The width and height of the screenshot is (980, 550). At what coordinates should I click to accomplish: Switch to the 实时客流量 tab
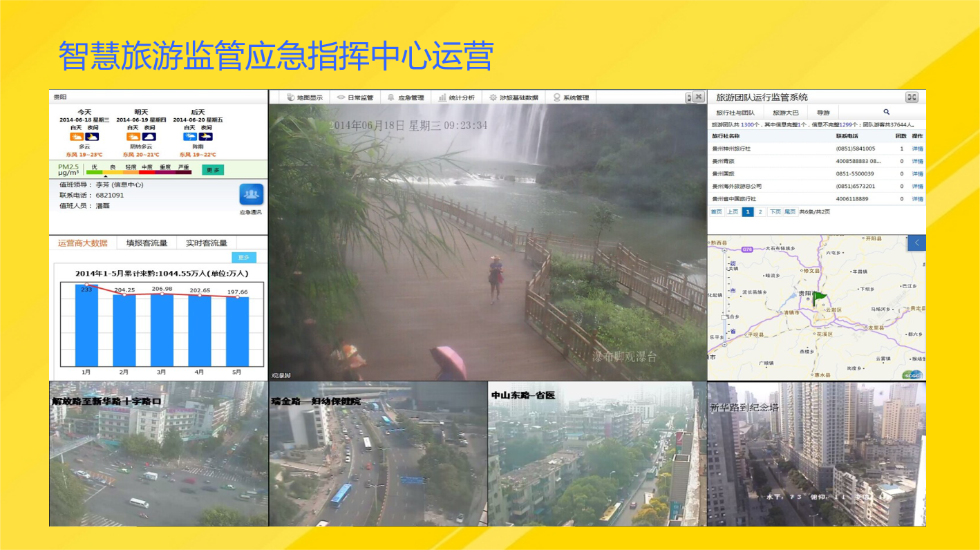click(206, 243)
